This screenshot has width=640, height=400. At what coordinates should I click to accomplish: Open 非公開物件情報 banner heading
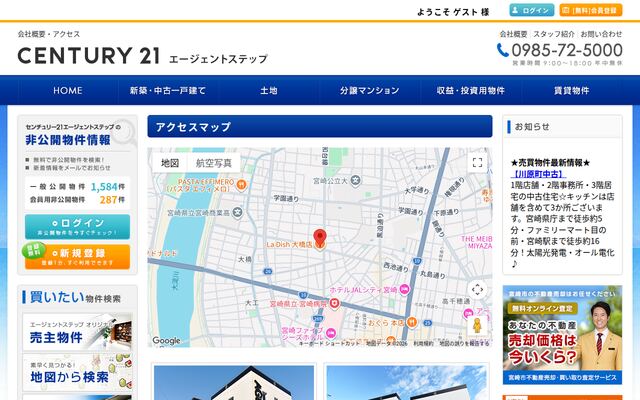[x=68, y=140]
